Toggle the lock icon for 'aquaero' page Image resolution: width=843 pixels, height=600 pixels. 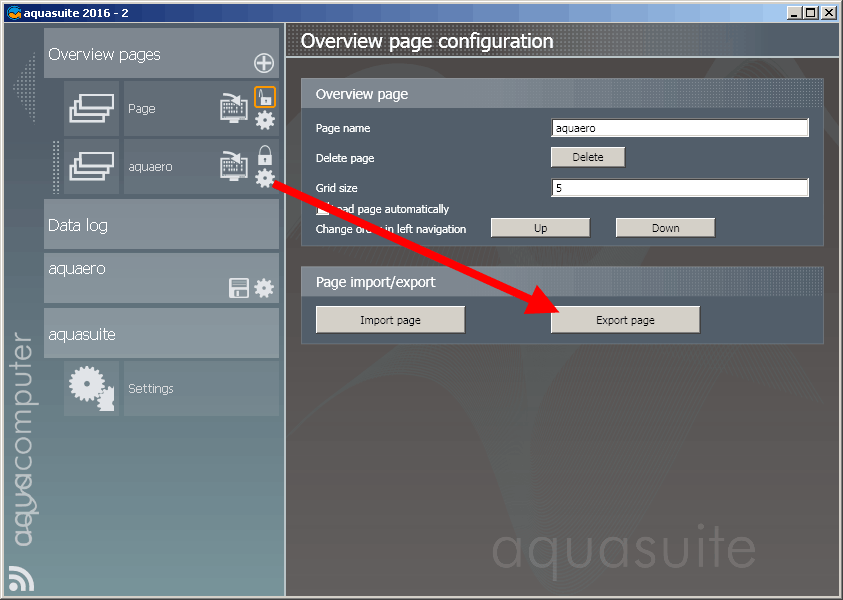tap(265, 155)
